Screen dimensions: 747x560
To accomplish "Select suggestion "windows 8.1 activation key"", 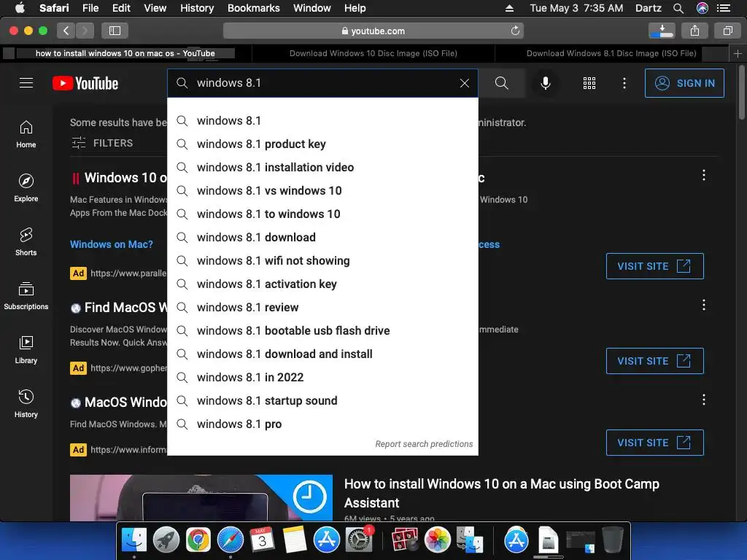I will coord(322,284).
